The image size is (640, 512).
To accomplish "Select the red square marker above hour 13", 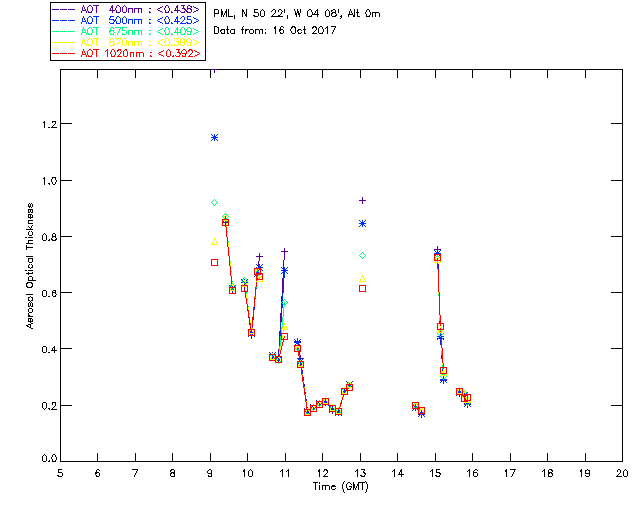I will [x=362, y=289].
